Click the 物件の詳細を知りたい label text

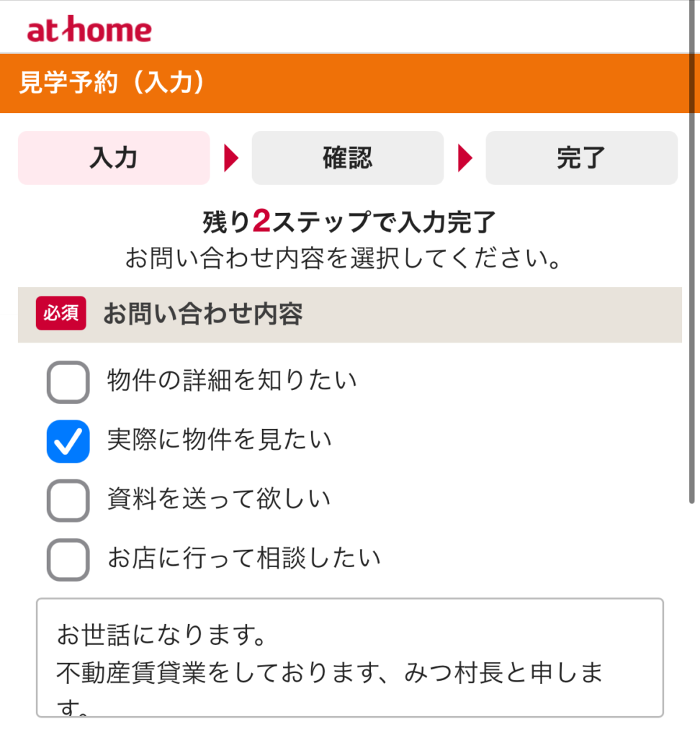[x=232, y=381]
